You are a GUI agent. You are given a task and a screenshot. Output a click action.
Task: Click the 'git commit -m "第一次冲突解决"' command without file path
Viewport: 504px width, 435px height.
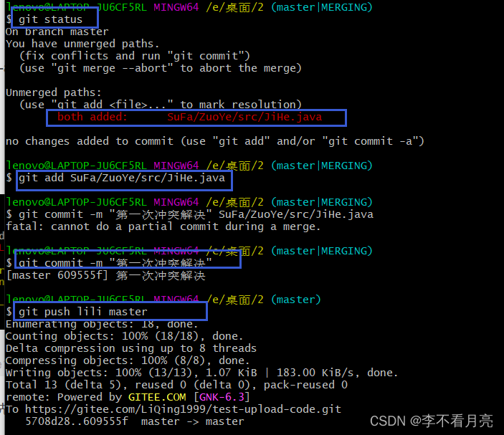tap(115, 263)
